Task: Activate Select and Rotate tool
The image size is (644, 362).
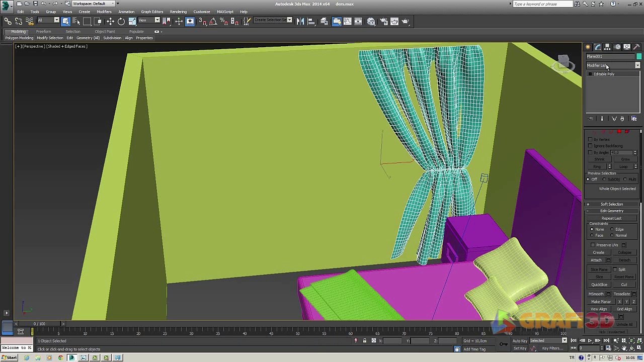Action: 121,21
